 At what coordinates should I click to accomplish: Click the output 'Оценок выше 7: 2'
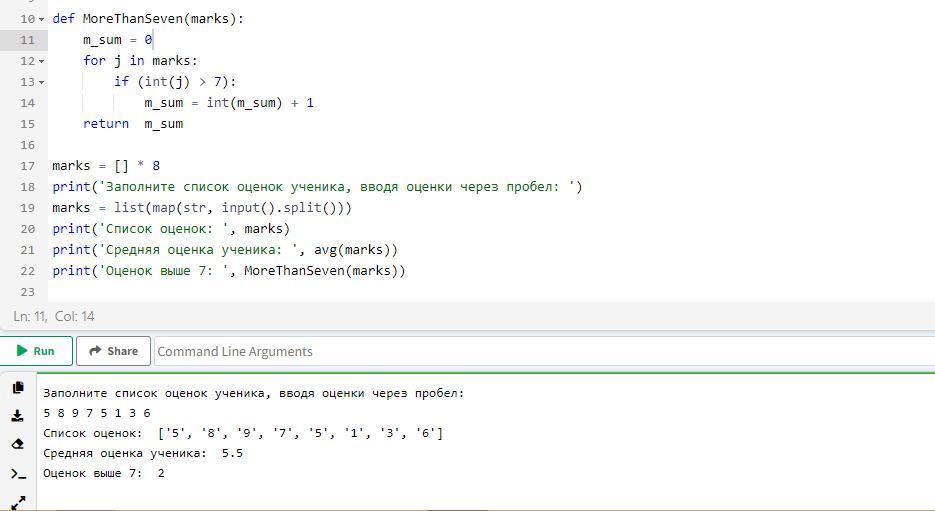pyautogui.click(x=104, y=473)
